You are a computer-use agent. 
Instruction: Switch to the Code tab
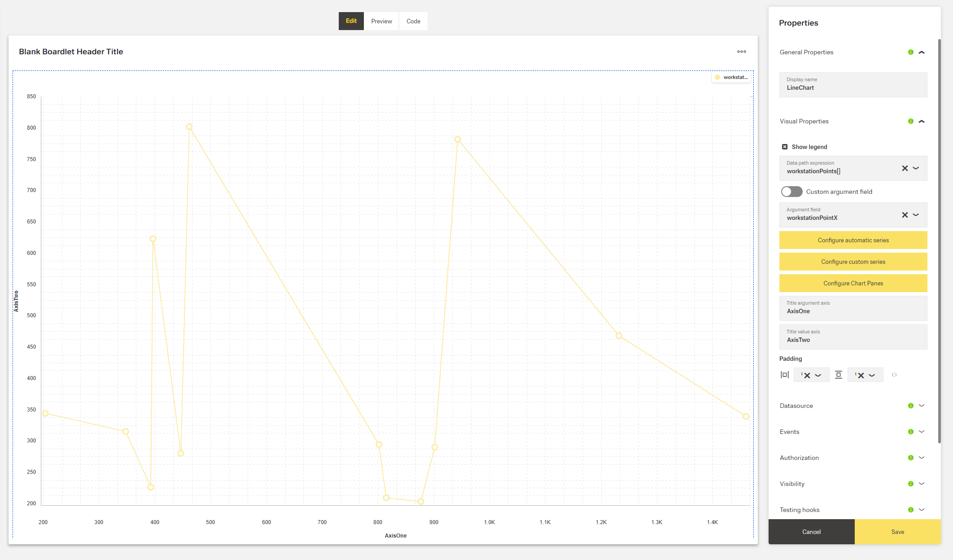pyautogui.click(x=413, y=21)
